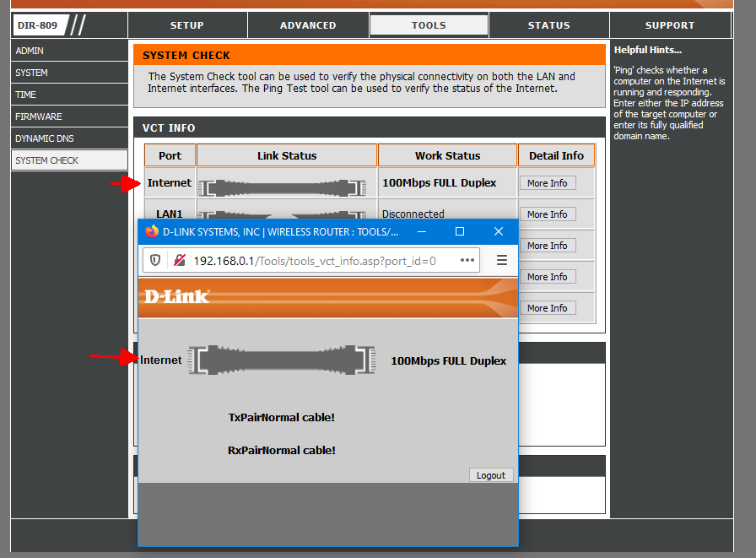Open the Firefox hamburger menu
This screenshot has width=756, height=558.
(x=501, y=261)
